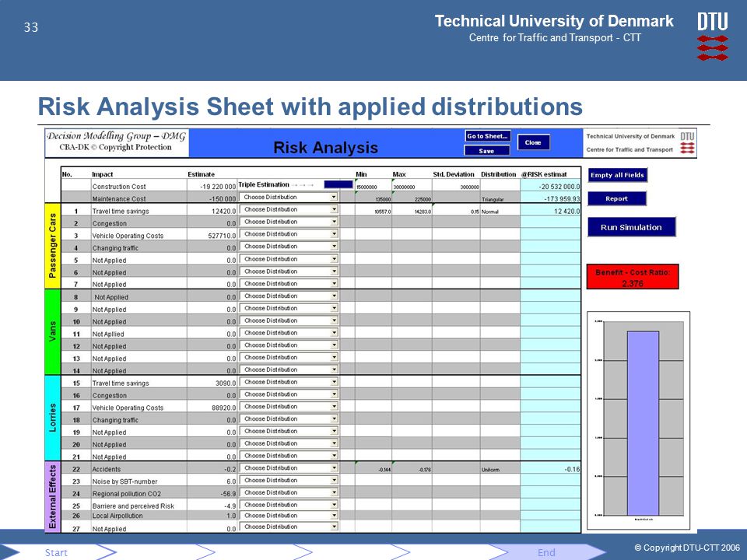
Task: Click the Regional pollution CO2 label
Action: 127,495
